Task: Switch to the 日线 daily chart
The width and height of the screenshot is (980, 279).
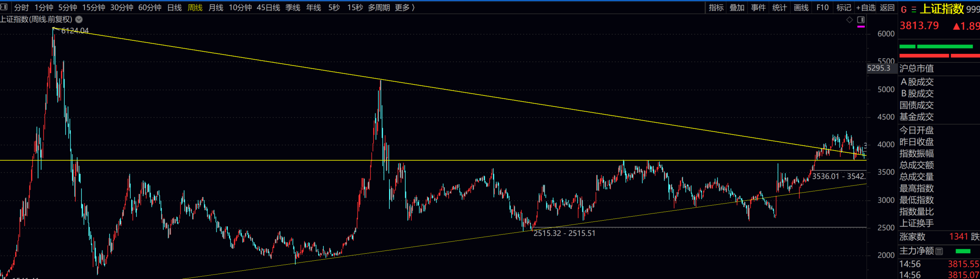Action: click(174, 7)
